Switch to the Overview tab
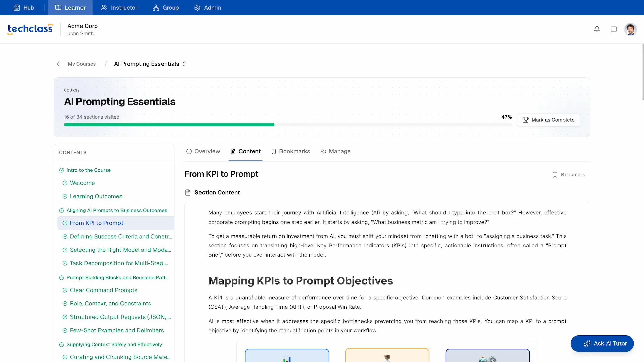 203,151
